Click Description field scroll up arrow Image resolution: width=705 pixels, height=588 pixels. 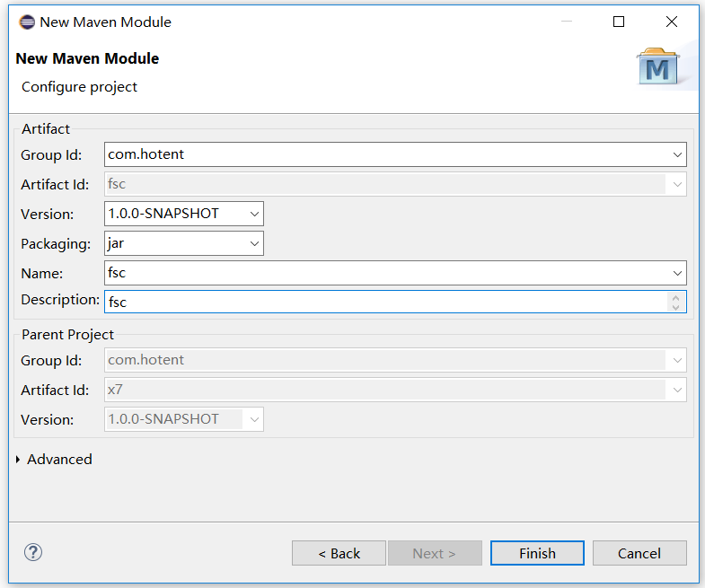pyautogui.click(x=675, y=298)
